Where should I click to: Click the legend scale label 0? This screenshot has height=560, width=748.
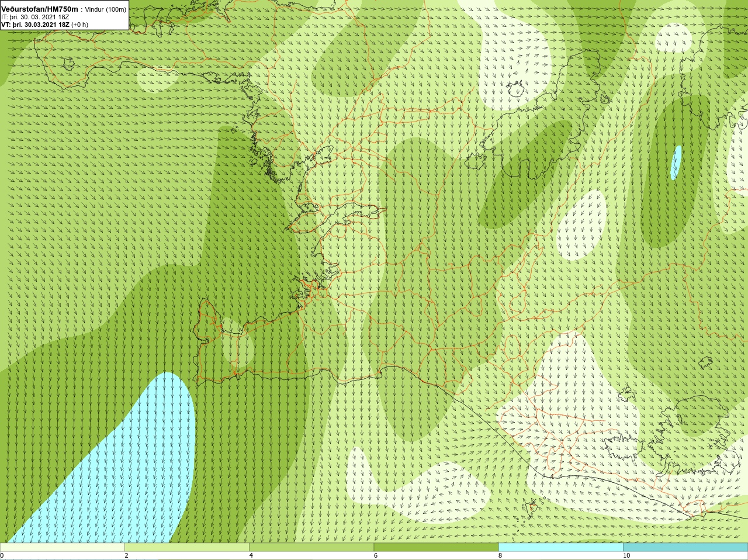click(x=2, y=555)
